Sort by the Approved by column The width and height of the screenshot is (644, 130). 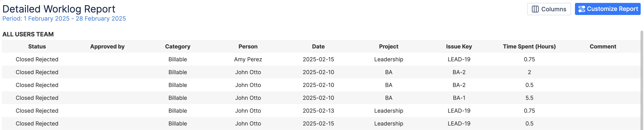coord(107,46)
